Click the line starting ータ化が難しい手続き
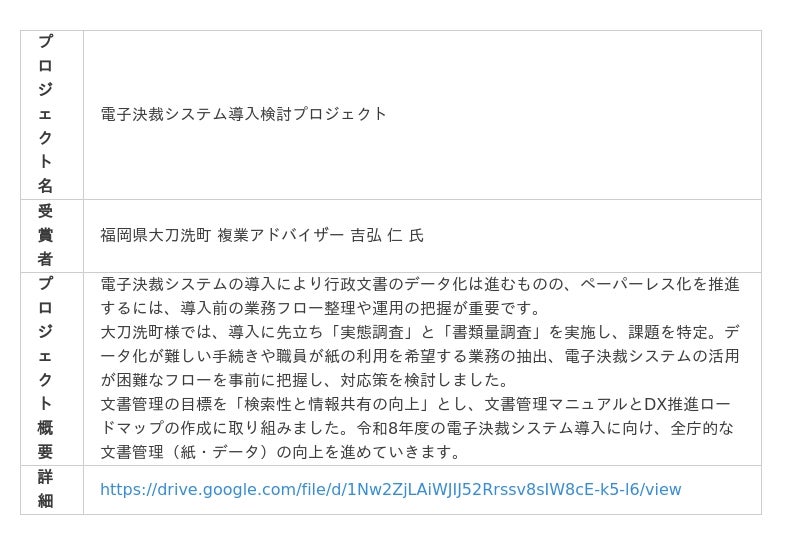800x545 pixels. 420,356
